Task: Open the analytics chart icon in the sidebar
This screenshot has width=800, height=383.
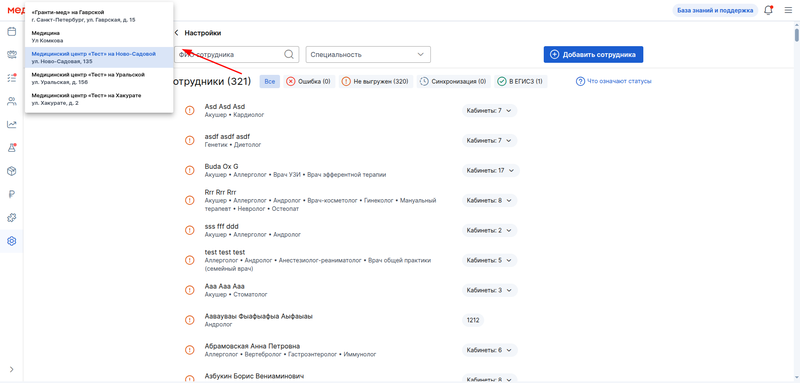Action: (x=11, y=124)
